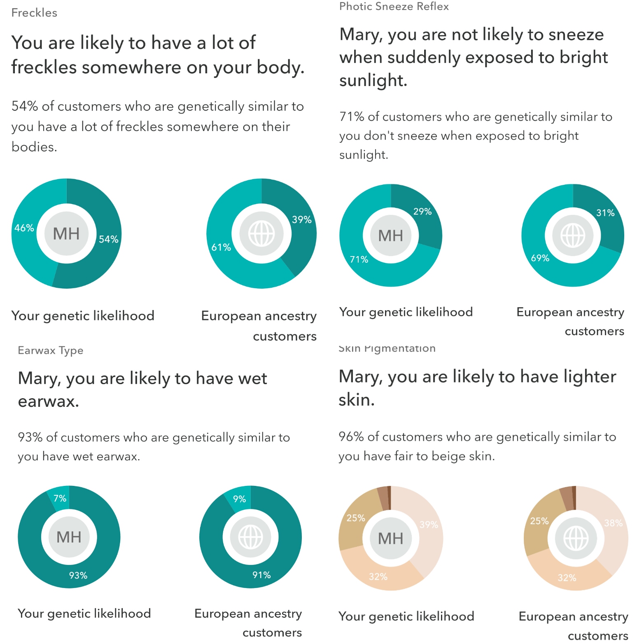Click the globe icon in the skin European chart
644x644 pixels.
(x=576, y=538)
